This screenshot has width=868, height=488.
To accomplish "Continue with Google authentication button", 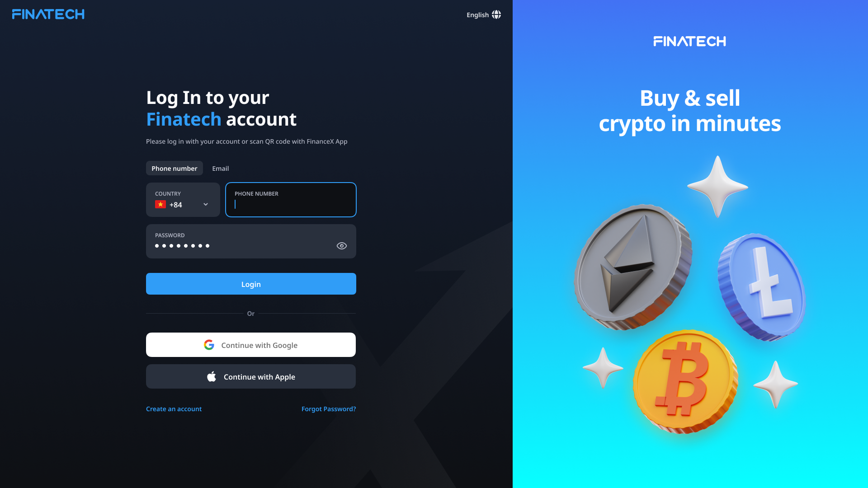I will coord(250,344).
